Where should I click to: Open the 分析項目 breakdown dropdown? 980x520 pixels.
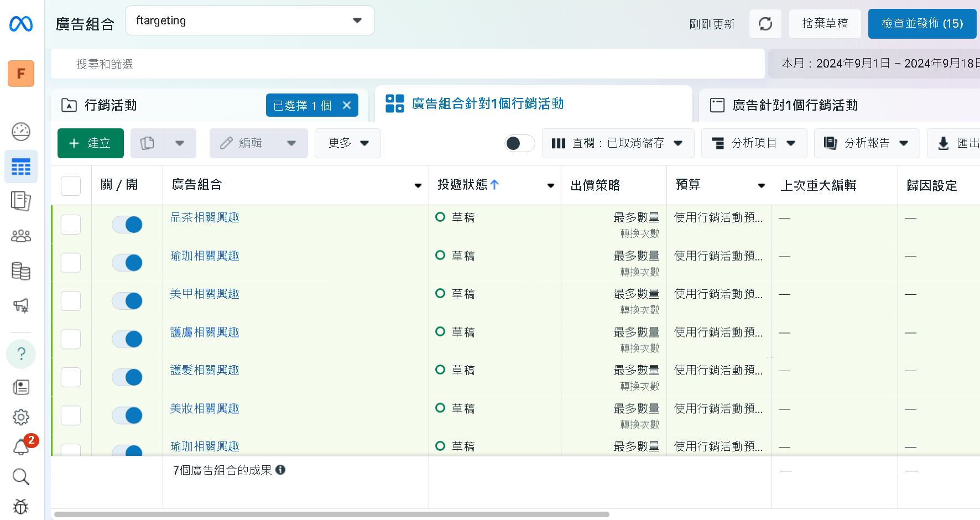(754, 143)
